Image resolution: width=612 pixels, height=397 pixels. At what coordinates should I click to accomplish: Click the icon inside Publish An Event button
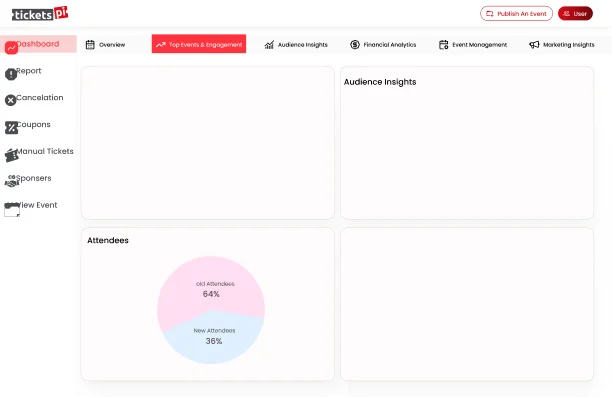[x=489, y=14]
